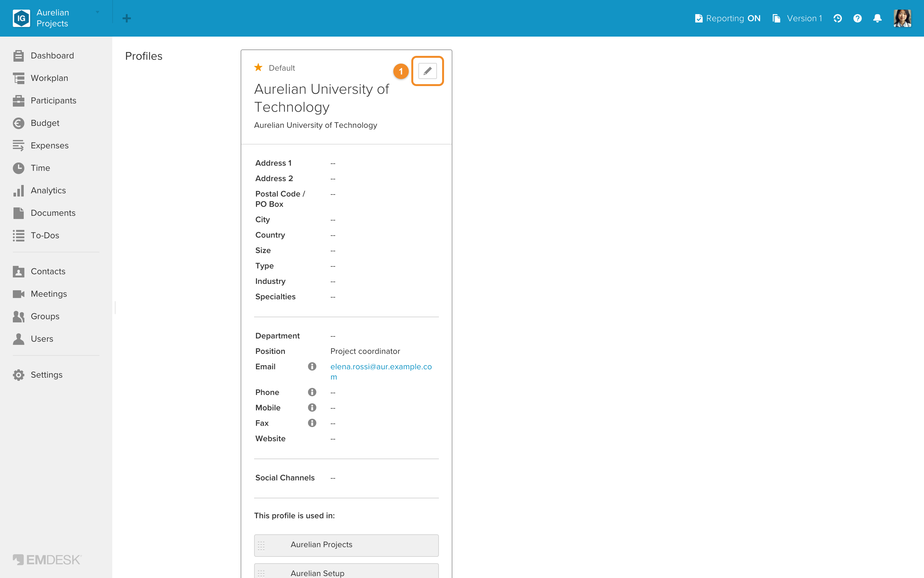This screenshot has height=578, width=924.
Task: Click the Profiles heading text
Action: click(144, 56)
